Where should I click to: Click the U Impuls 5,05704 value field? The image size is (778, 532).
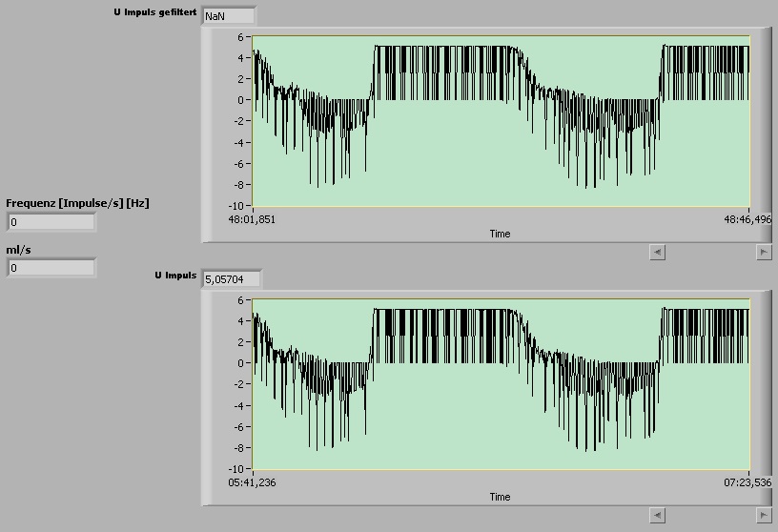tap(232, 279)
